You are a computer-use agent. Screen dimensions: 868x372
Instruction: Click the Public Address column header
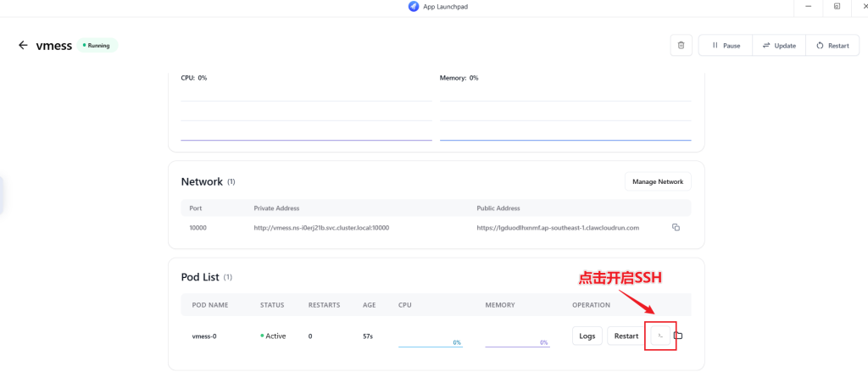click(x=498, y=208)
